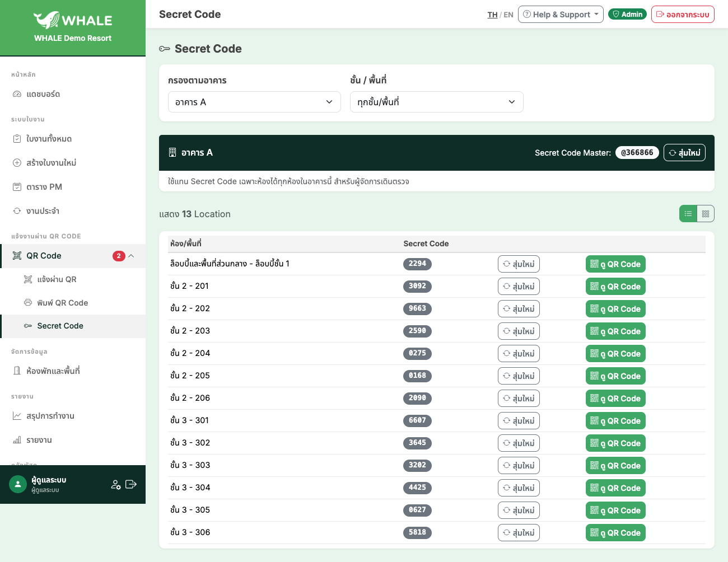Open พิมพ์ QR Code submenu item
Screen dimensions: 728x562
coord(73,303)
